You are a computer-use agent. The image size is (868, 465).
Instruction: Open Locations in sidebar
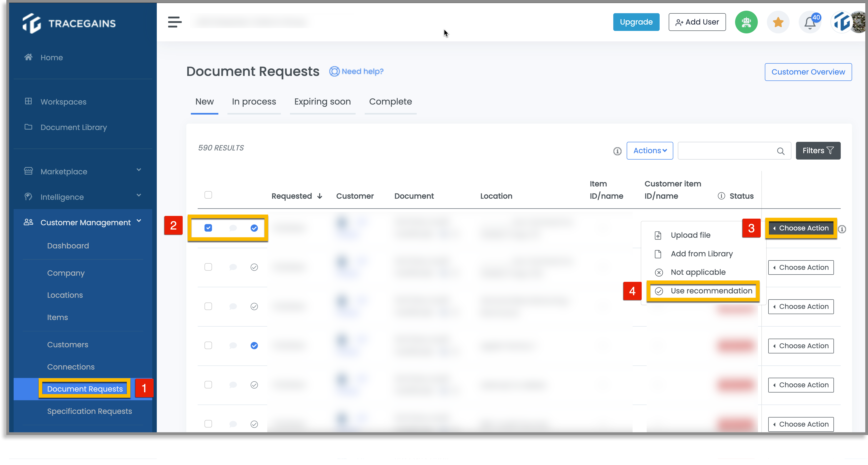pos(65,295)
